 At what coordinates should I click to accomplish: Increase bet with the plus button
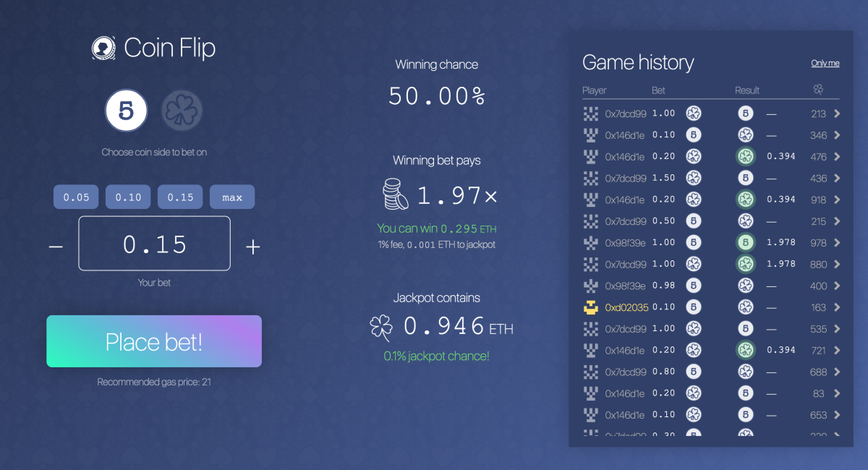[252, 247]
